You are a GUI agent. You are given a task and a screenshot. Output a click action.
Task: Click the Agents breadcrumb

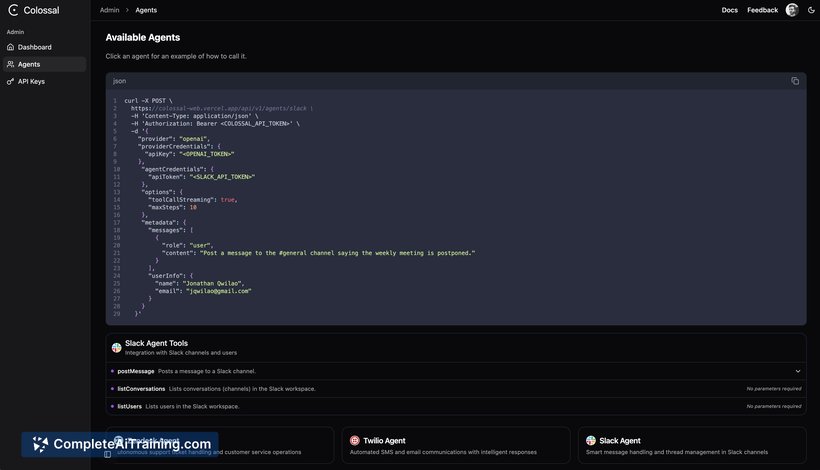point(146,10)
